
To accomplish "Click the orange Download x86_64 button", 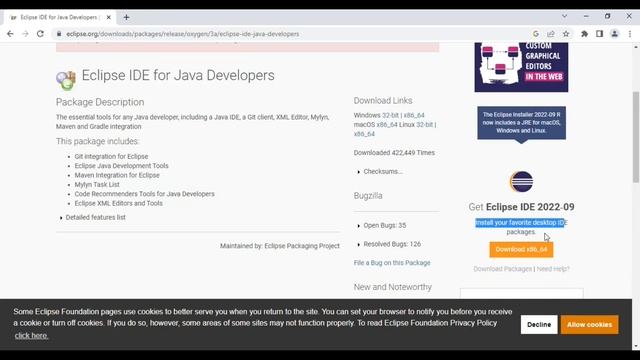I will [521, 249].
